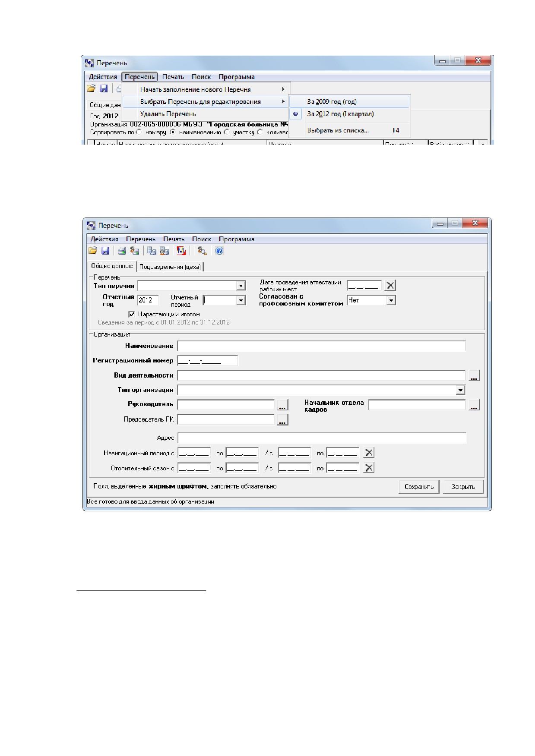Clear the Отопительный сезон dates with the X button
The image size is (535, 756).
pyautogui.click(x=369, y=468)
